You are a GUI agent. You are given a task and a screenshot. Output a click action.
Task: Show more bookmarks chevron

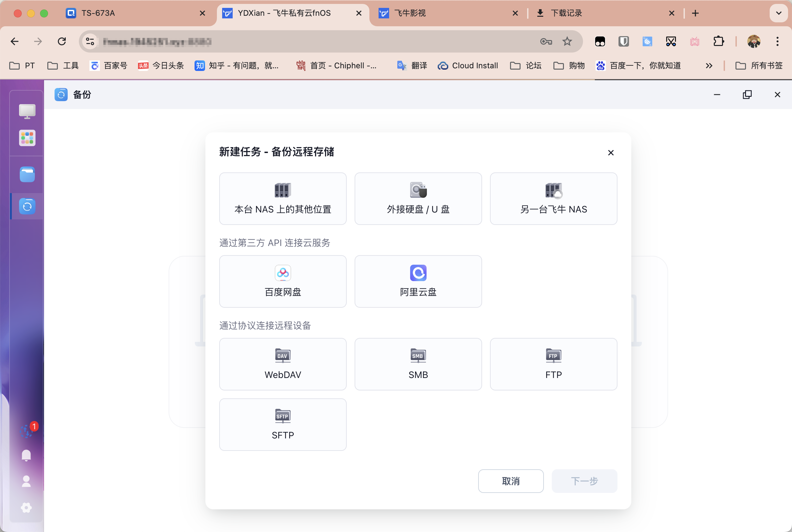pos(709,65)
